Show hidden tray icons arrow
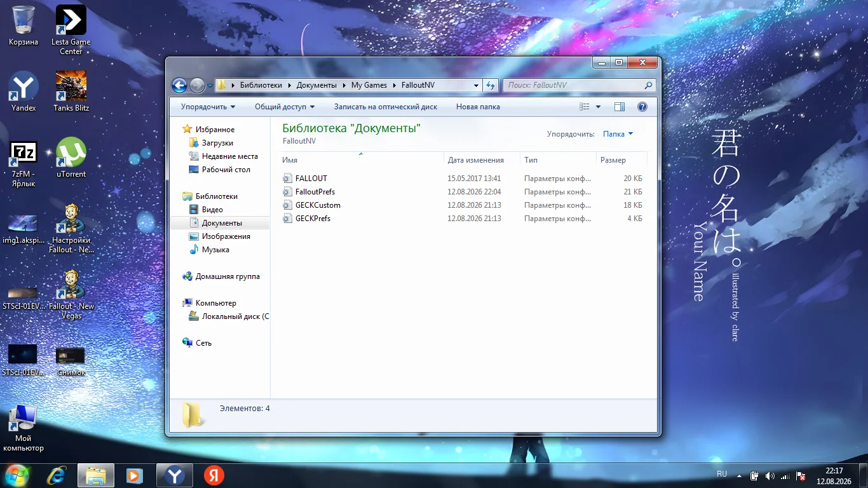This screenshot has height=488, width=868. pyautogui.click(x=739, y=476)
